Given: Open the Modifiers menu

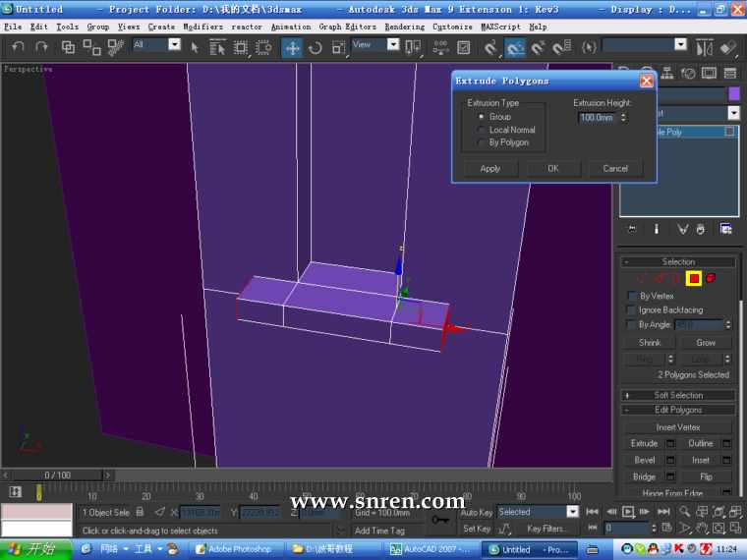Looking at the screenshot, I should click(202, 27).
